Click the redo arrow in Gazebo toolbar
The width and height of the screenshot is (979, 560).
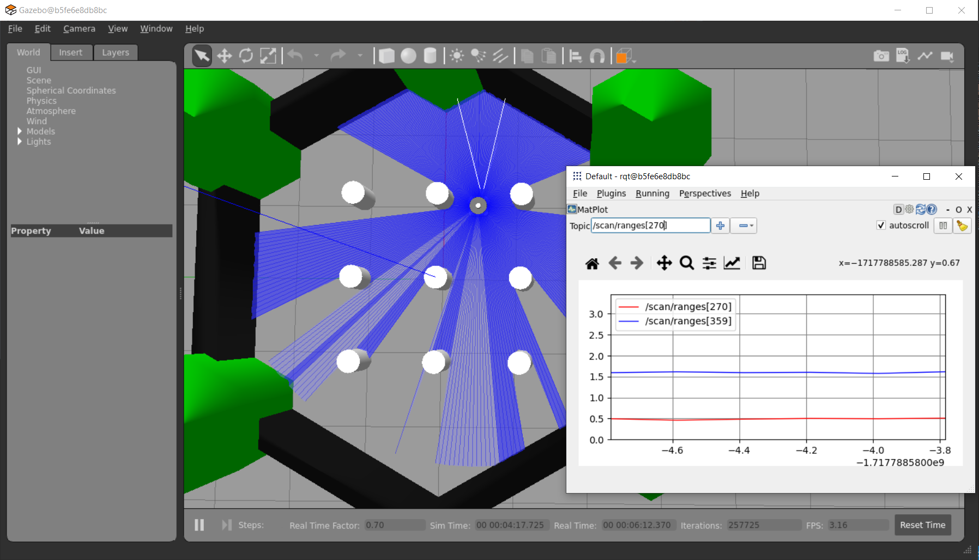click(339, 56)
